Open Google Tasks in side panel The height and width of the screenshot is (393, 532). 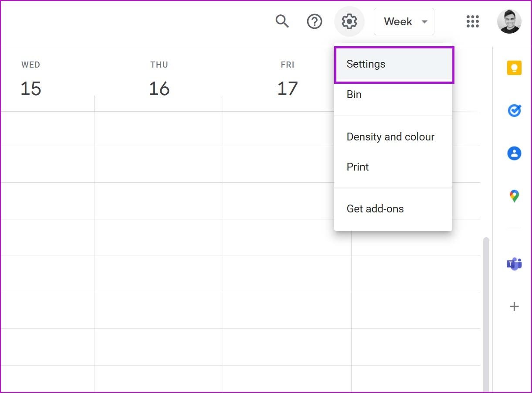(x=515, y=110)
